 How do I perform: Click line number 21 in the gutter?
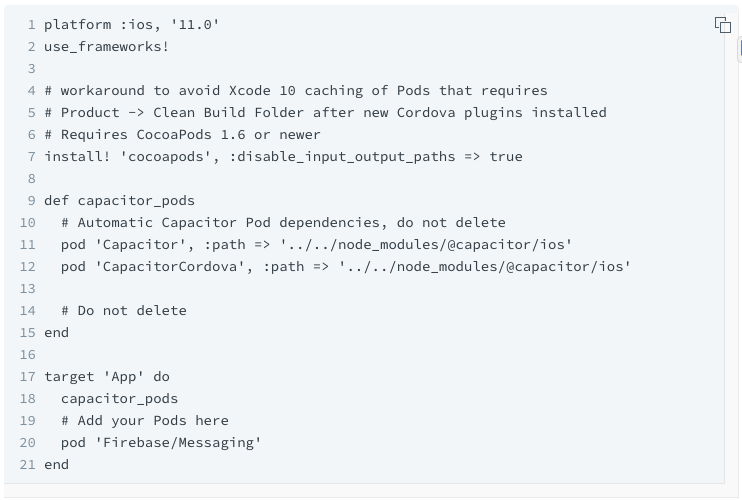pyautogui.click(x=28, y=464)
